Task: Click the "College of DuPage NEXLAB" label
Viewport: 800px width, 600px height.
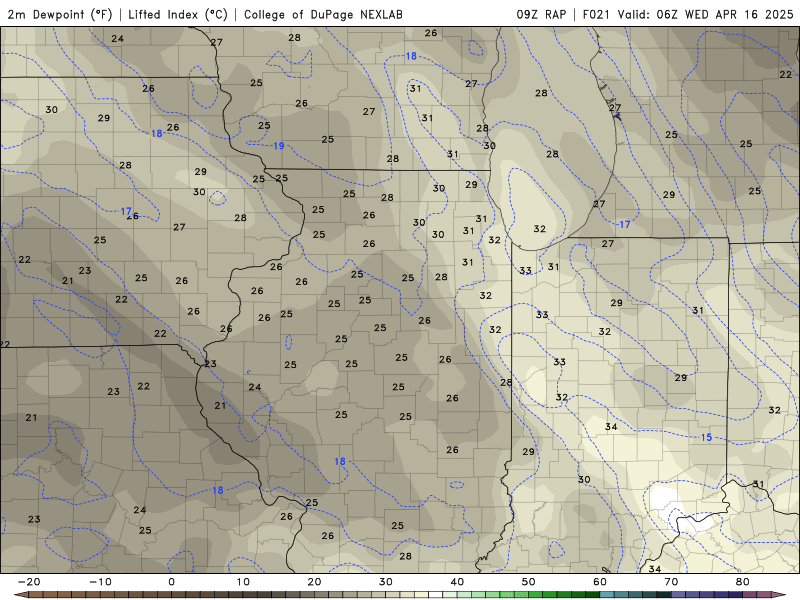Action: pyautogui.click(x=323, y=14)
